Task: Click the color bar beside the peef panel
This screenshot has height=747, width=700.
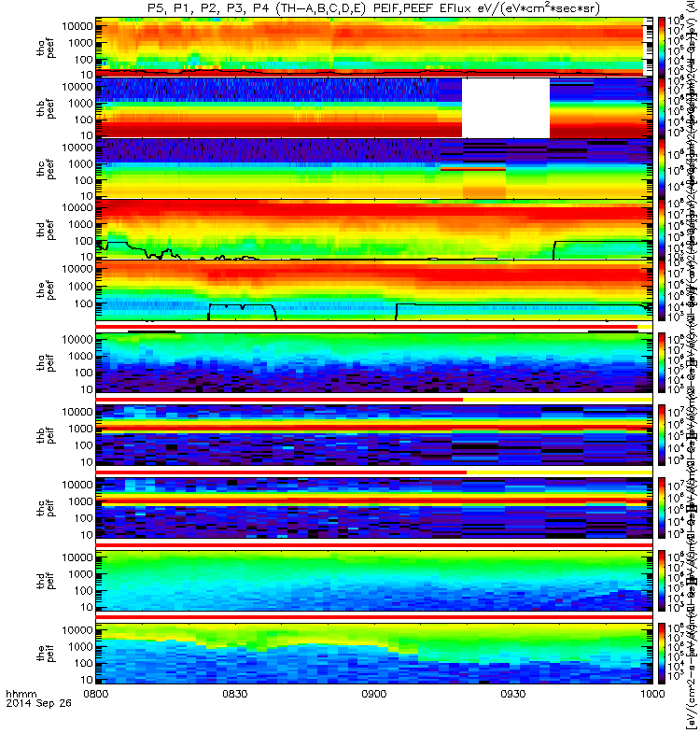Action: 662,289
